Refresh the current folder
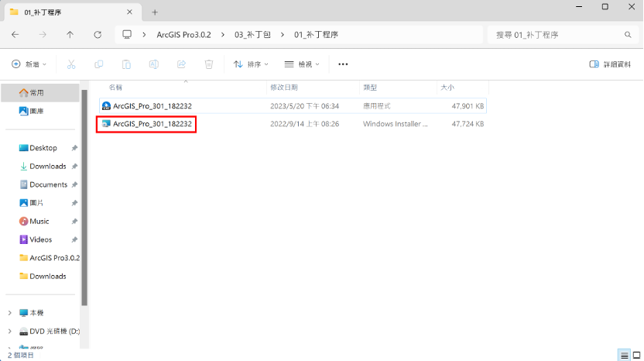Image resolution: width=644 pixels, height=361 pixels. pyautogui.click(x=98, y=35)
